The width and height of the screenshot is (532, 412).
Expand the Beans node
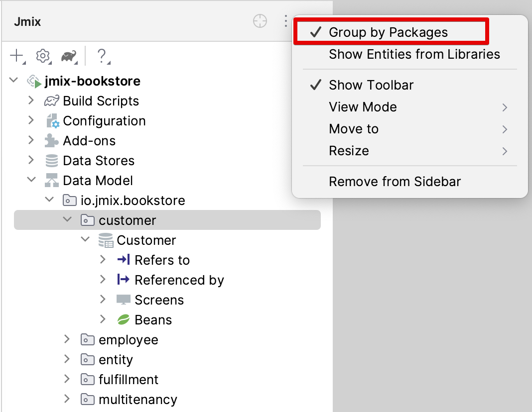coord(103,319)
